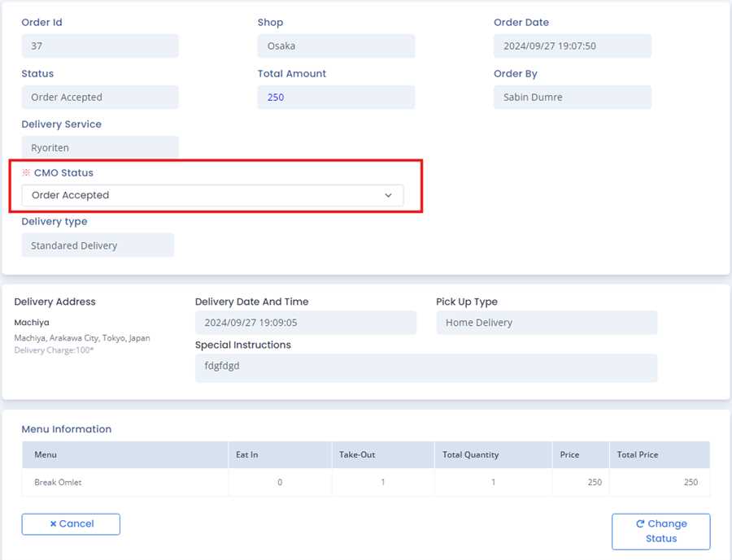Click the Special Instructions text field
Image resolution: width=732 pixels, height=560 pixels.
(x=425, y=367)
